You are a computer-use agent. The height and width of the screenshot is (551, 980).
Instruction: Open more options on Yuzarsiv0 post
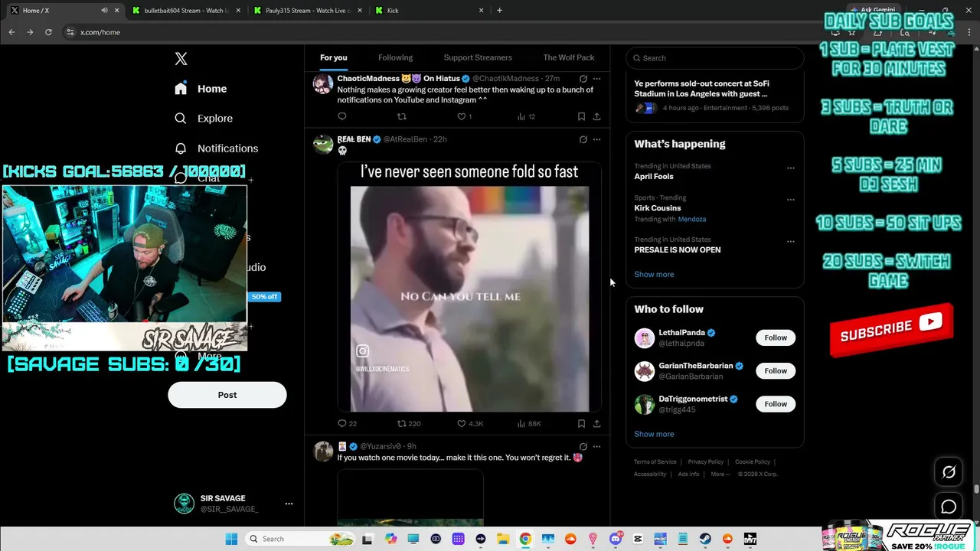(597, 446)
